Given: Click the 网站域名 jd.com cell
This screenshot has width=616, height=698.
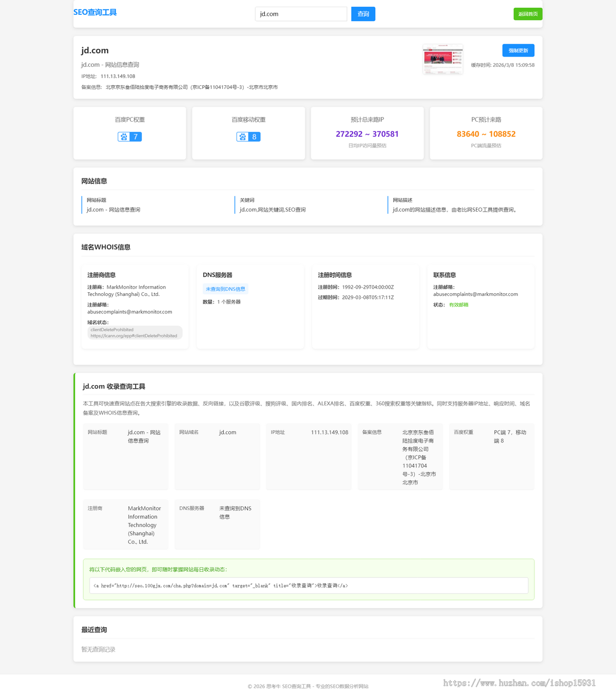Looking at the screenshot, I should click(x=217, y=457).
